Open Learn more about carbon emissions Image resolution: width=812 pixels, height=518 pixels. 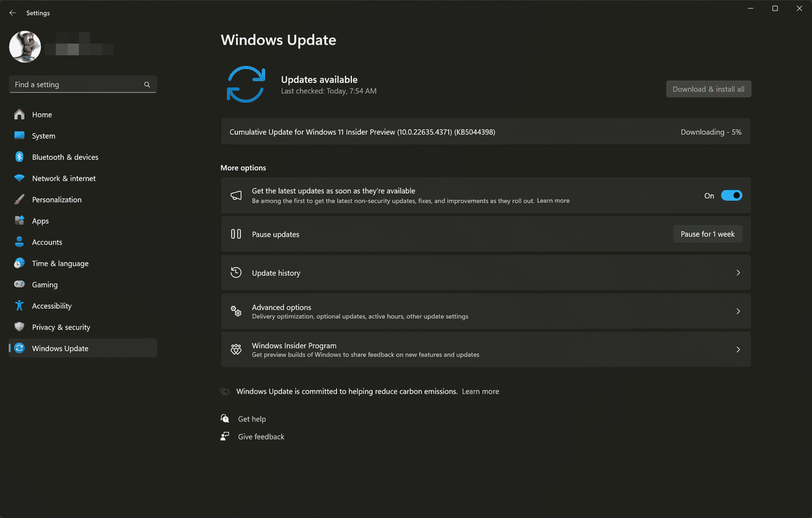pyautogui.click(x=481, y=392)
